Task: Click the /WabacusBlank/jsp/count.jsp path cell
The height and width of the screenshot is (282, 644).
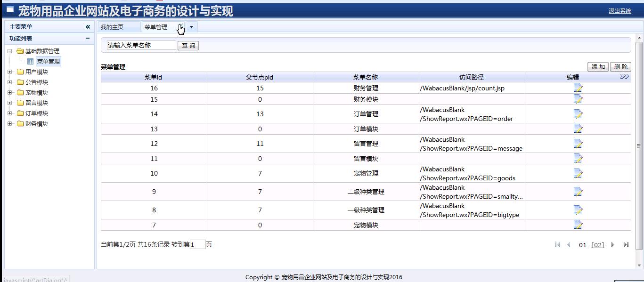Action: click(x=472, y=88)
